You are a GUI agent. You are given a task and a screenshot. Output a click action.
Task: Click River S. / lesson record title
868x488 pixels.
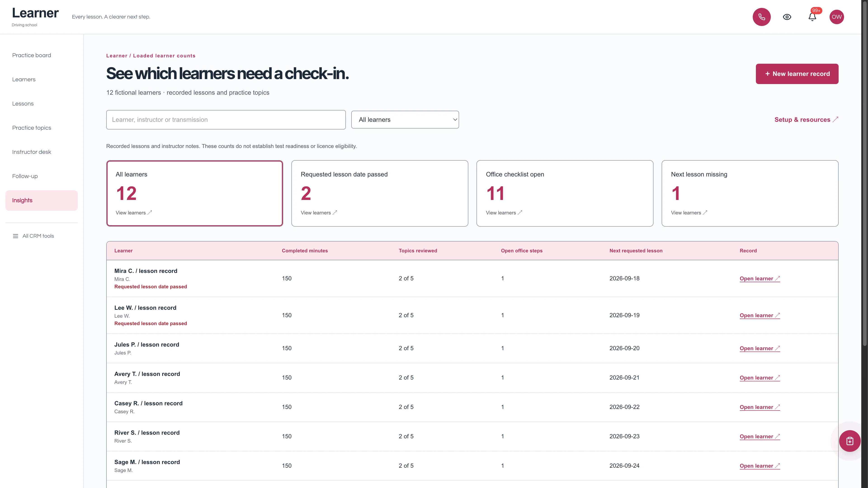pyautogui.click(x=147, y=433)
